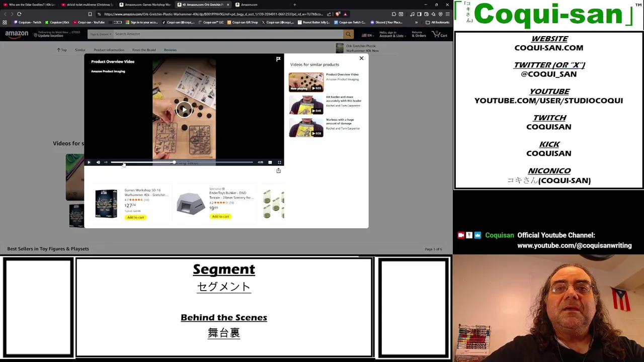Reload the current page
This screenshot has width=644, height=362.
19,14
